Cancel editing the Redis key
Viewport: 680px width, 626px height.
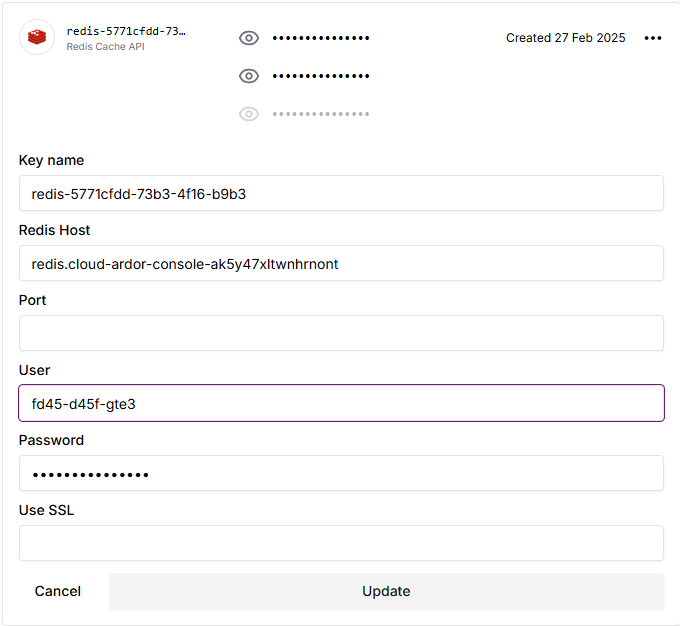(x=58, y=591)
